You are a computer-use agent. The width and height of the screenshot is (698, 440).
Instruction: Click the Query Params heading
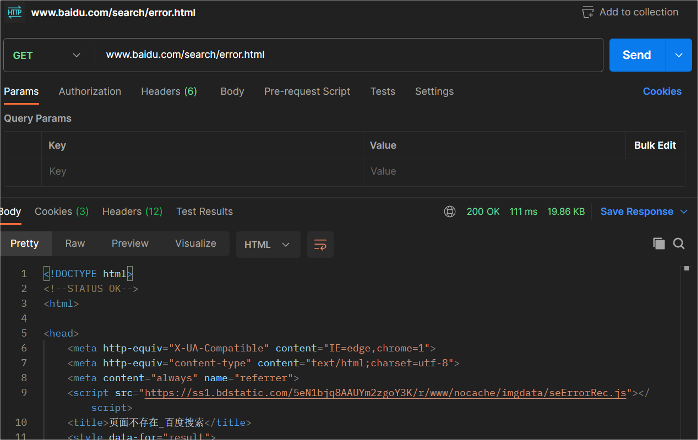(x=37, y=118)
